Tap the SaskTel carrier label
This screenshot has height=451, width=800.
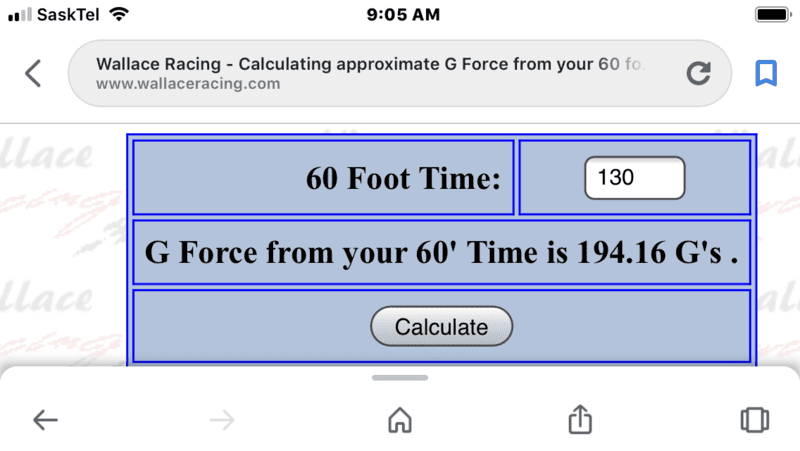pos(68,15)
